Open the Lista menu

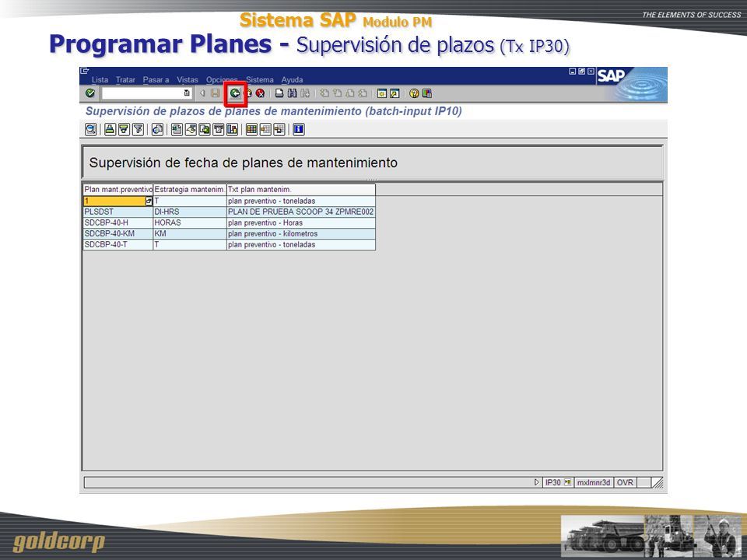click(x=100, y=79)
